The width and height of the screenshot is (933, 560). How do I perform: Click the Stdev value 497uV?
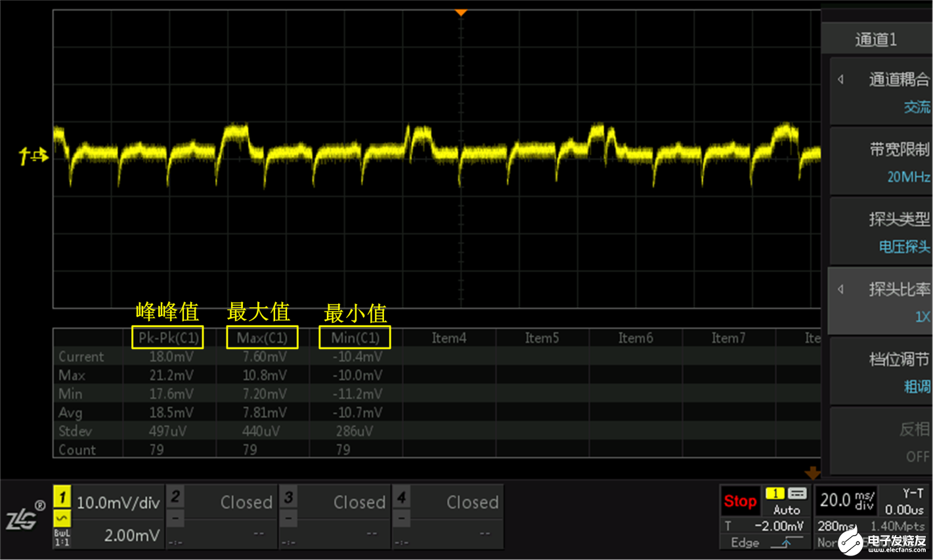(168, 431)
